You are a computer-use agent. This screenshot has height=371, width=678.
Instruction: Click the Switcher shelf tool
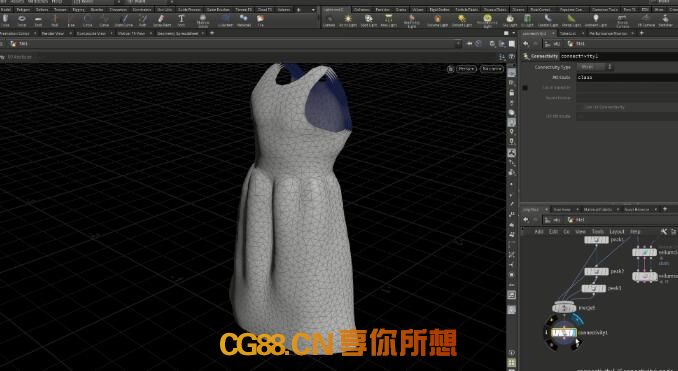pyautogui.click(x=665, y=20)
